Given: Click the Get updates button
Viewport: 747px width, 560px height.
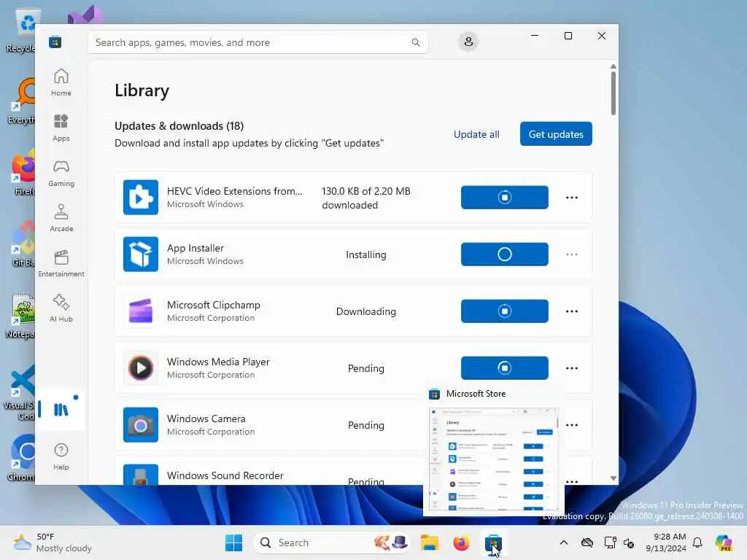Looking at the screenshot, I should [556, 134].
